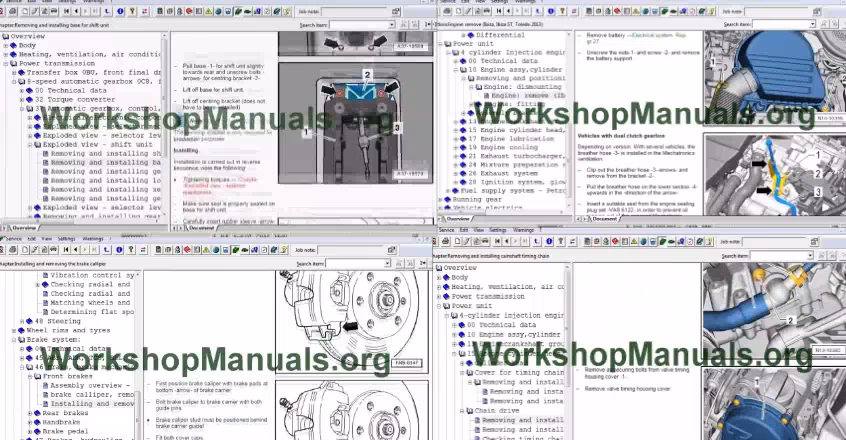Switch to the Overview tab at bottom-left

(23, 228)
